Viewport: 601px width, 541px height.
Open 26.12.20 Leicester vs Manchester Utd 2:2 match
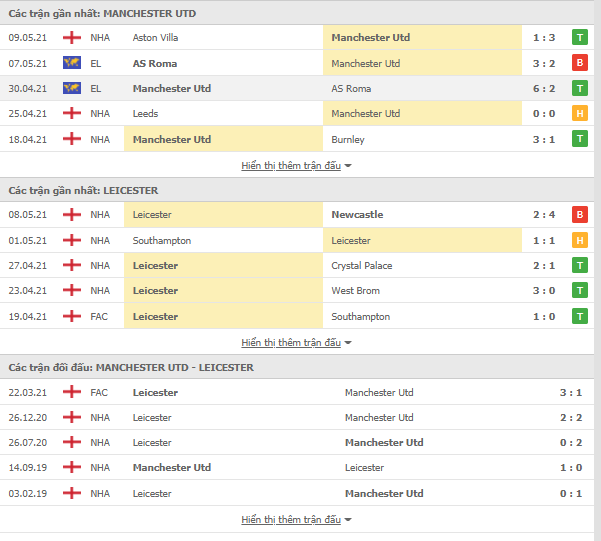point(297,417)
